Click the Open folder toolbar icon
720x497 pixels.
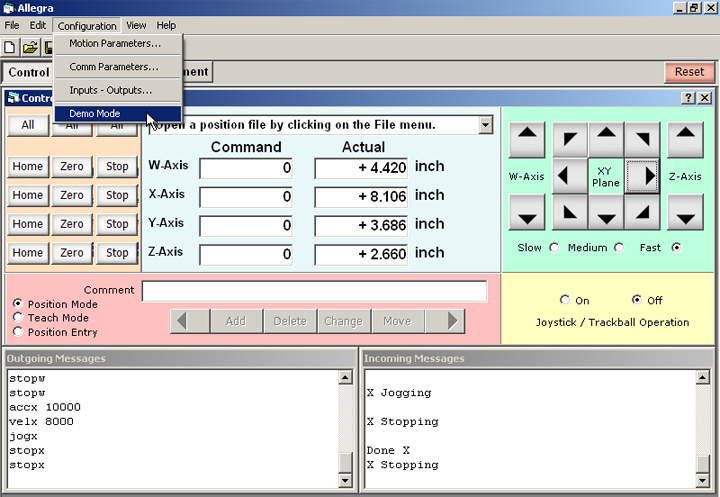pos(30,47)
